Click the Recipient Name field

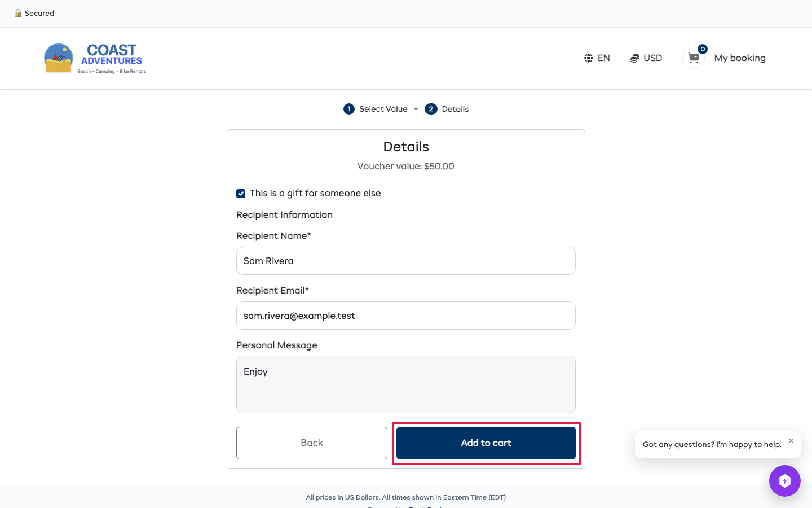coord(406,261)
